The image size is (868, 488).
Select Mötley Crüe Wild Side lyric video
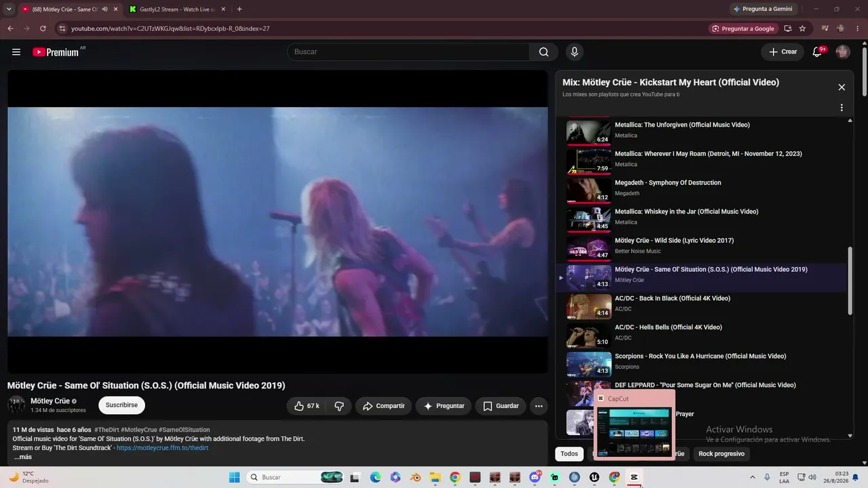point(702,248)
